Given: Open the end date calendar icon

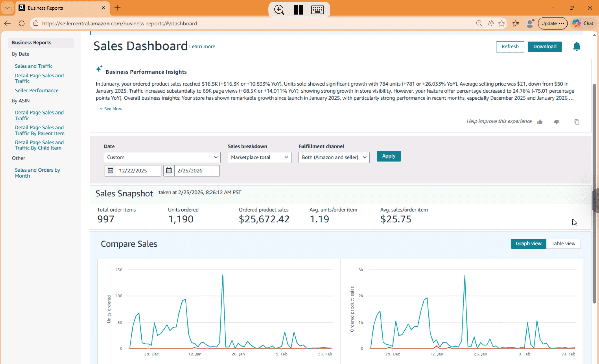Looking at the screenshot, I should 169,171.
